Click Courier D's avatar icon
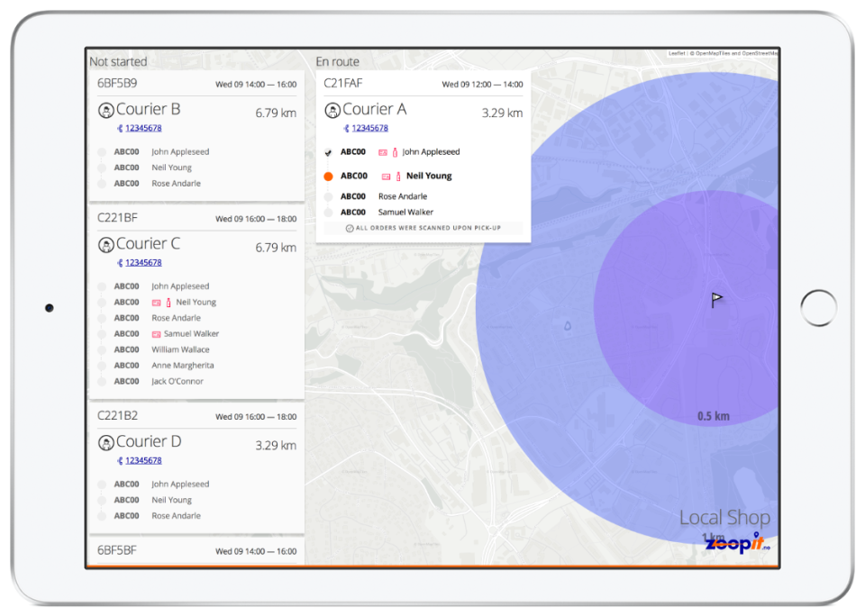Viewport: 865px width, 616px height. (106, 442)
